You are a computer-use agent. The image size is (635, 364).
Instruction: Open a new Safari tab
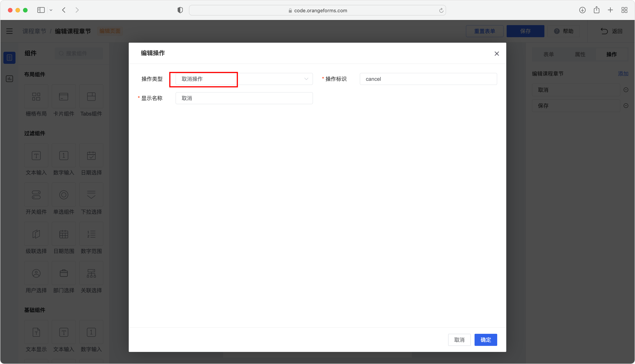(610, 10)
